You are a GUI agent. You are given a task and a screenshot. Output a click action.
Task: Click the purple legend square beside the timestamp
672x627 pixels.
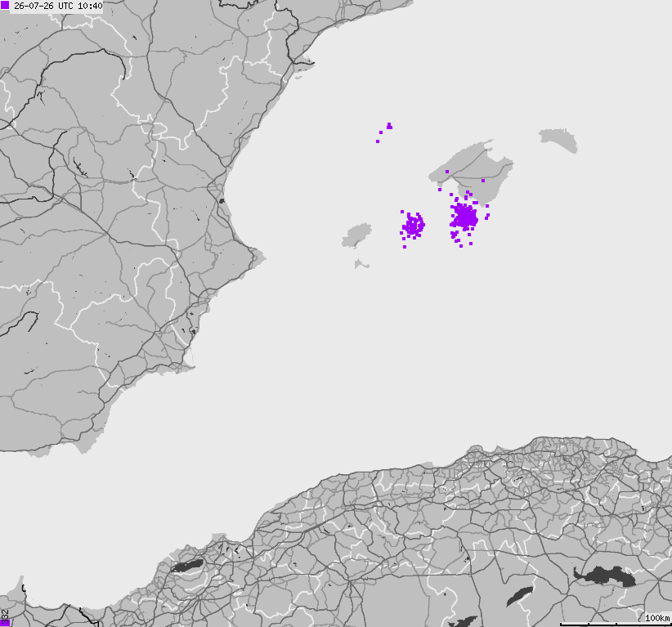(x=5, y=5)
